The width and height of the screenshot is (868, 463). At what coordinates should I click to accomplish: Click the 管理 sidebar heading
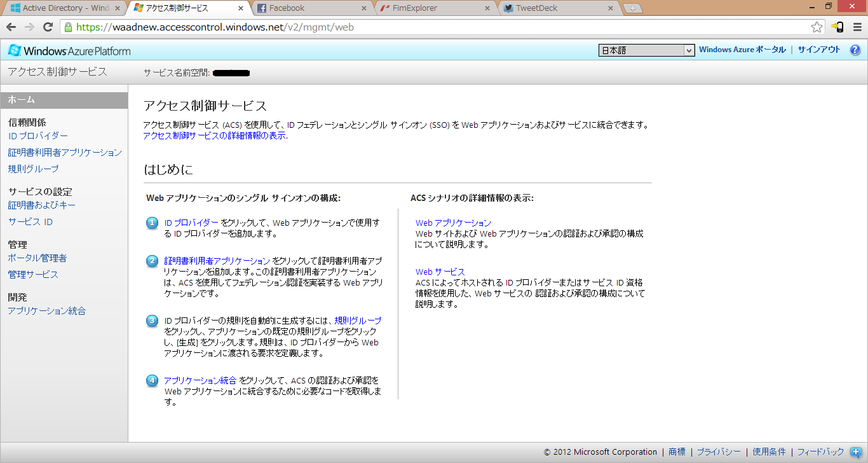[17, 245]
